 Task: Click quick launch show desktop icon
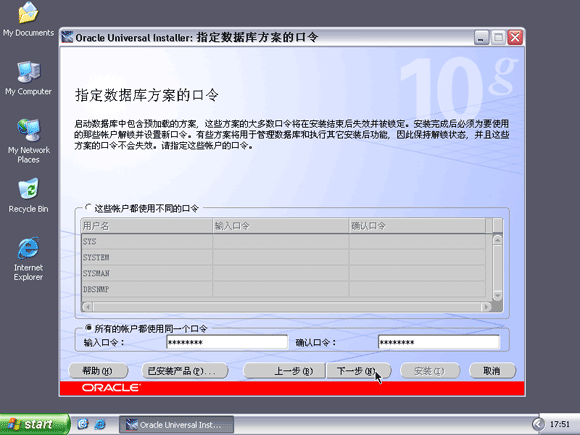[82, 424]
